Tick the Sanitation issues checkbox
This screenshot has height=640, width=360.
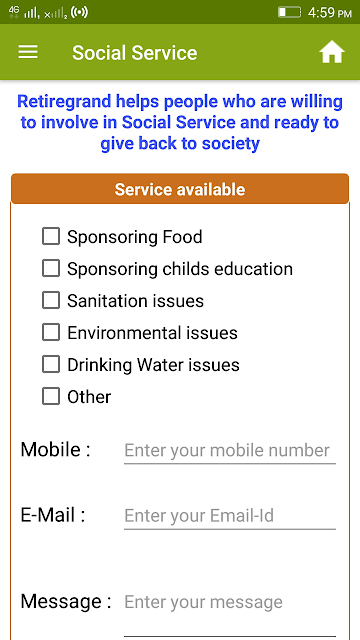[x=51, y=300]
